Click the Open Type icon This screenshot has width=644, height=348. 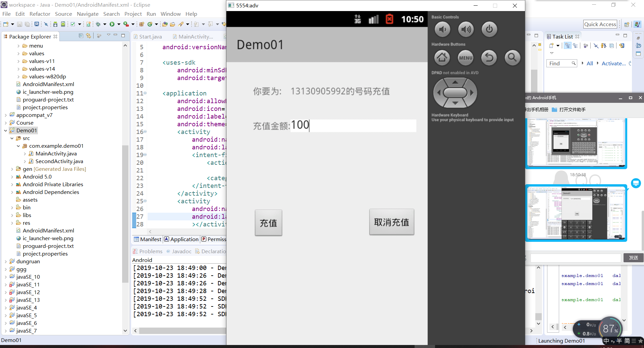(x=165, y=24)
